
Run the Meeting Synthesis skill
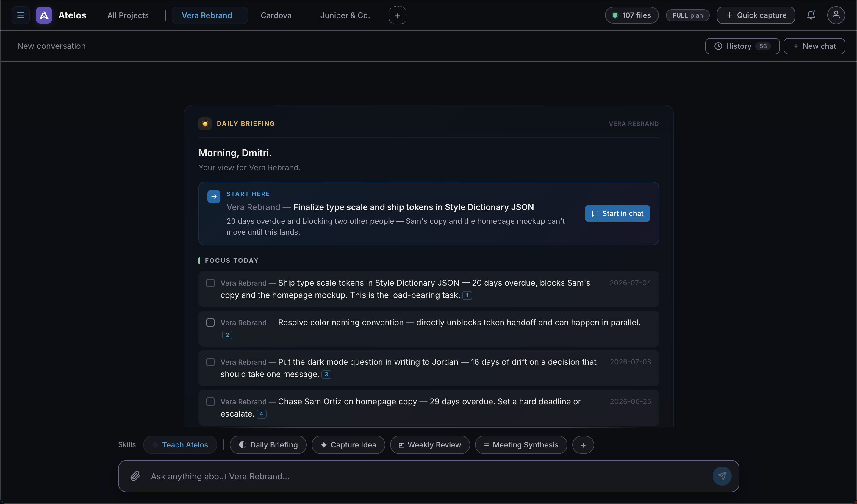(521, 445)
